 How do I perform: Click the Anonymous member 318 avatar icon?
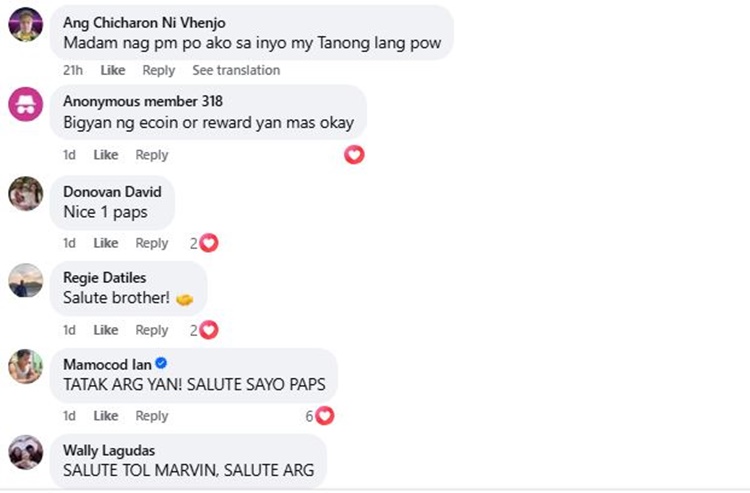[26, 104]
